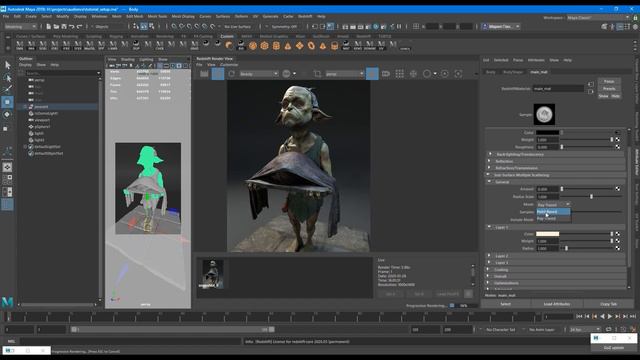Open the Beauty AOV dropdown

(x=258, y=74)
